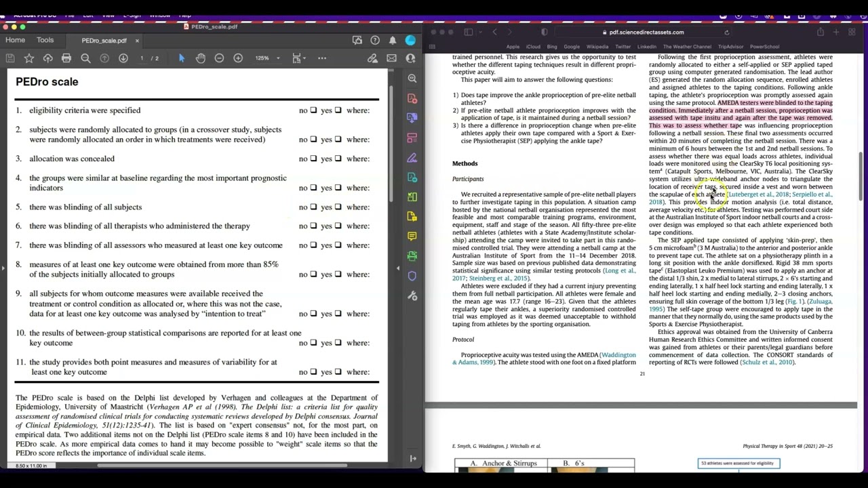This screenshot has width=868, height=488.
Task: Bookmark the file with the star icon
Action: tap(29, 58)
